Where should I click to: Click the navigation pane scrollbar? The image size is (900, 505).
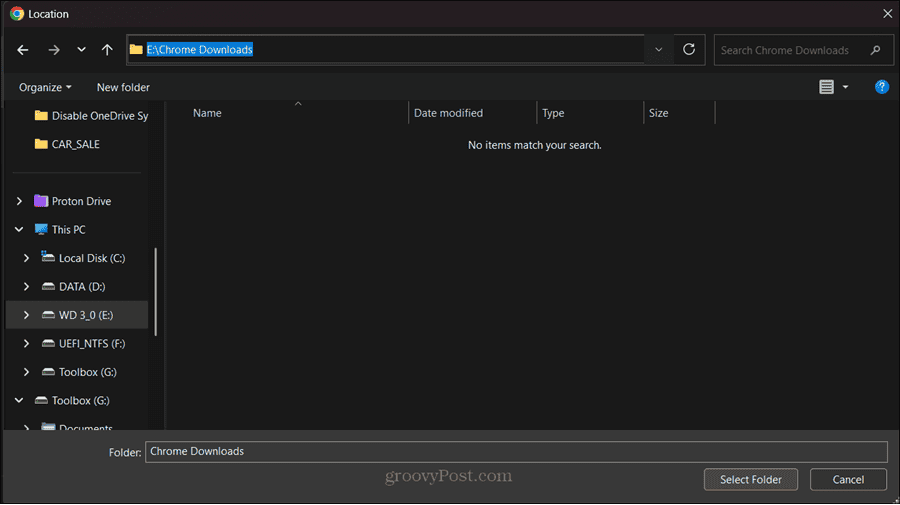156,292
